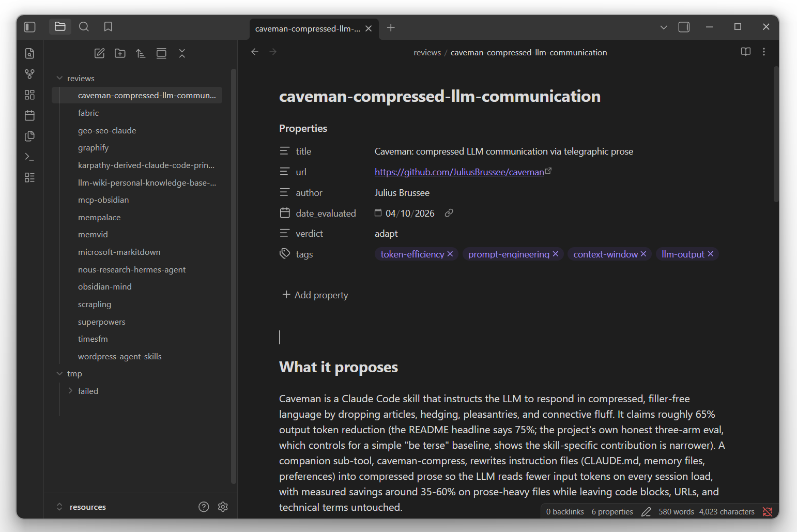Screen dimensions: 797x532
Task: Collapse all folders in the file explorer
Action: click(182, 53)
